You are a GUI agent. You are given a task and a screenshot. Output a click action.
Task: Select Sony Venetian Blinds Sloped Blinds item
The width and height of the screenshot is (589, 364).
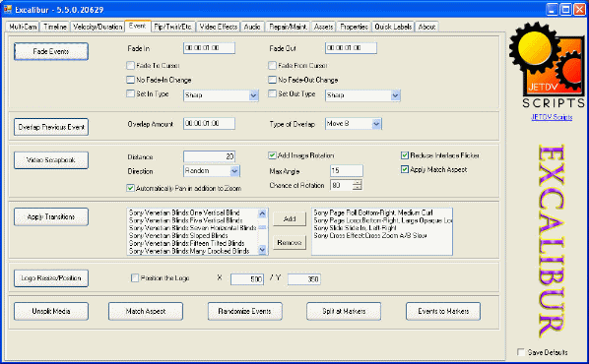[178, 235]
